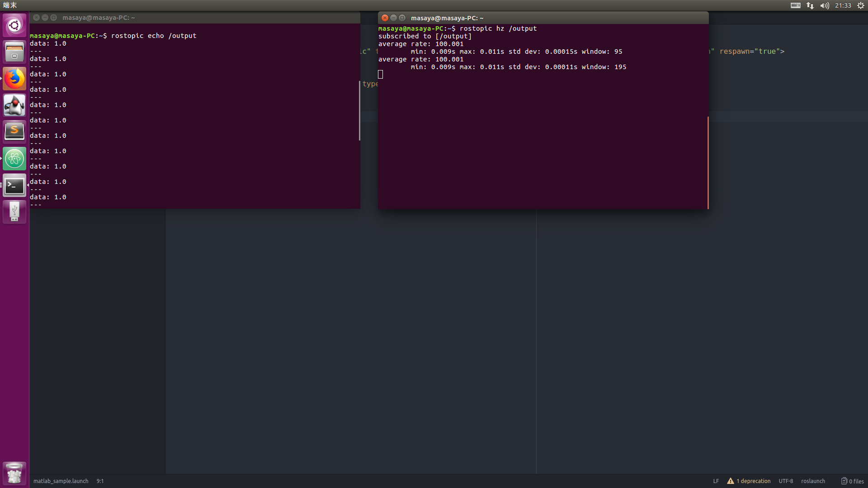Open Firefox from the launcher

[14, 79]
